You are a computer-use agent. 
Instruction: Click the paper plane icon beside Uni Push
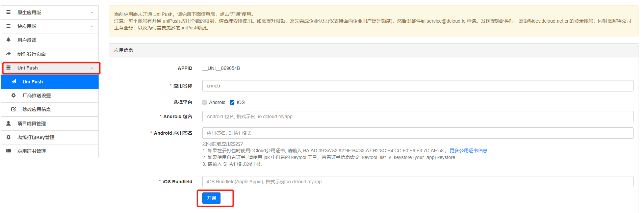pyautogui.click(x=14, y=82)
